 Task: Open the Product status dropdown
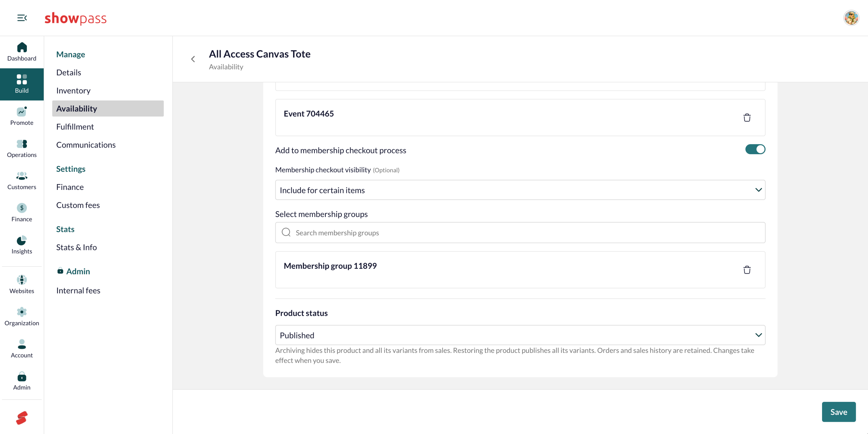pyautogui.click(x=520, y=335)
